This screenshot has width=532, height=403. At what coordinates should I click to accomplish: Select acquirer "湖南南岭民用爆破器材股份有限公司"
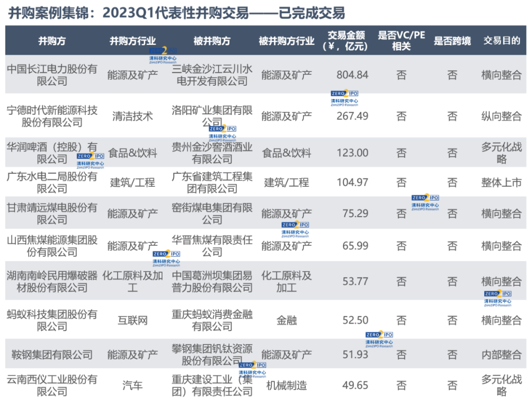52,281
